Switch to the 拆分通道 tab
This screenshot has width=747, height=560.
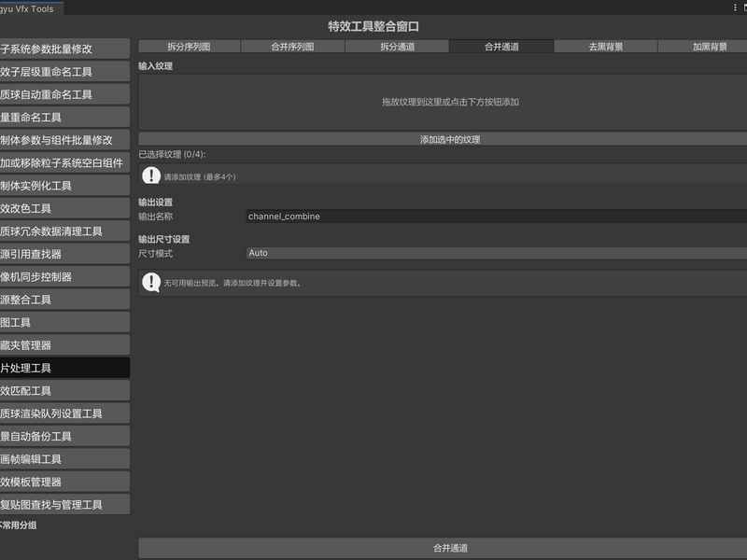click(x=397, y=46)
